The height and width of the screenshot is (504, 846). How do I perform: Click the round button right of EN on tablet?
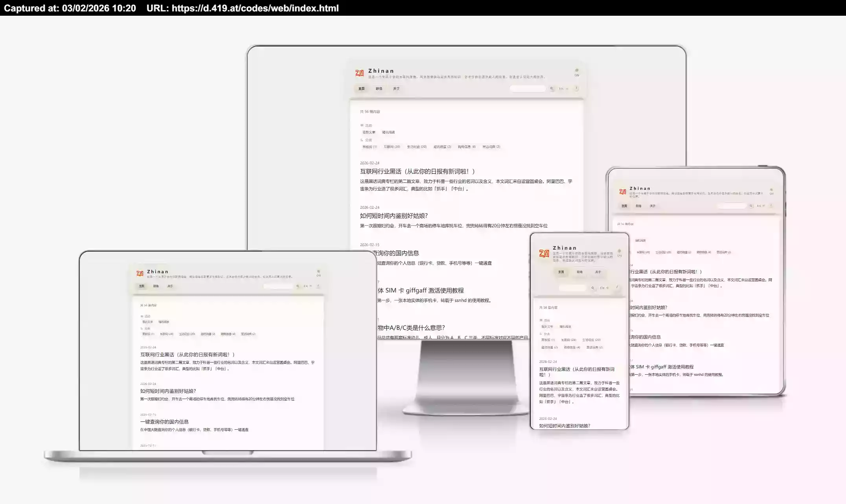pyautogui.click(x=771, y=206)
